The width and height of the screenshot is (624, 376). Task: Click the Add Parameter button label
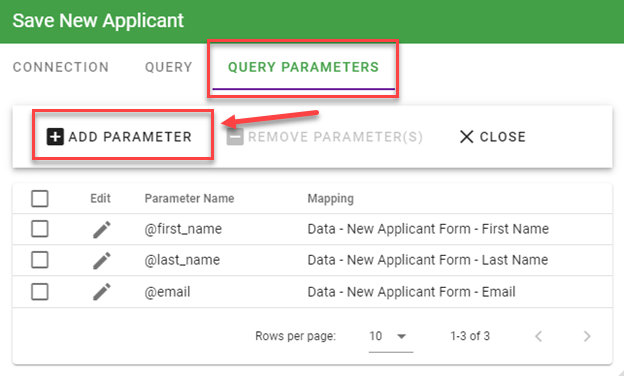(x=130, y=137)
